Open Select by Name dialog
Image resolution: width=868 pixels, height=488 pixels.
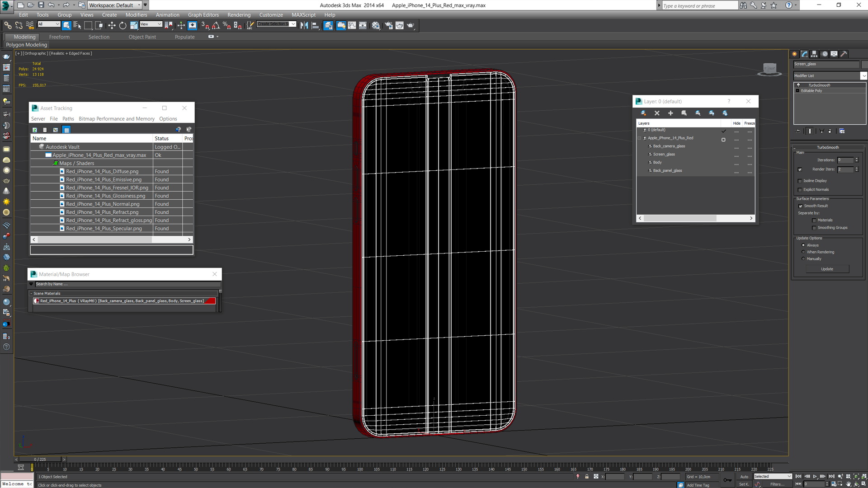tap(77, 25)
